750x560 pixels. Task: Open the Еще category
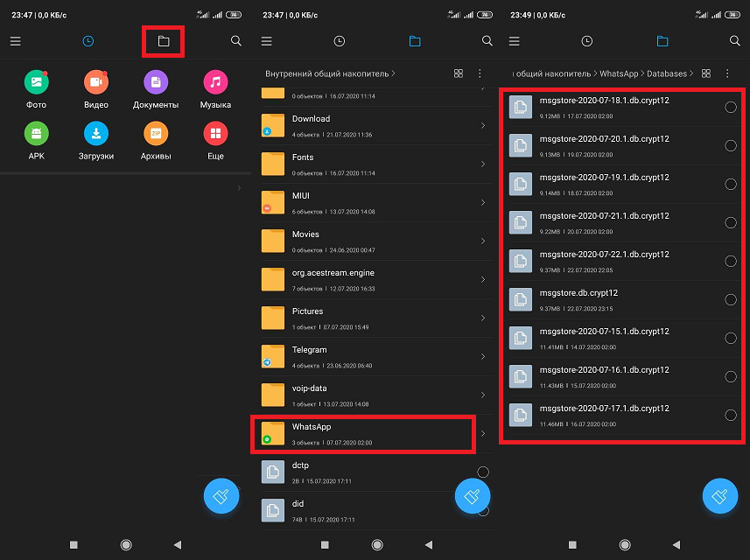click(215, 134)
